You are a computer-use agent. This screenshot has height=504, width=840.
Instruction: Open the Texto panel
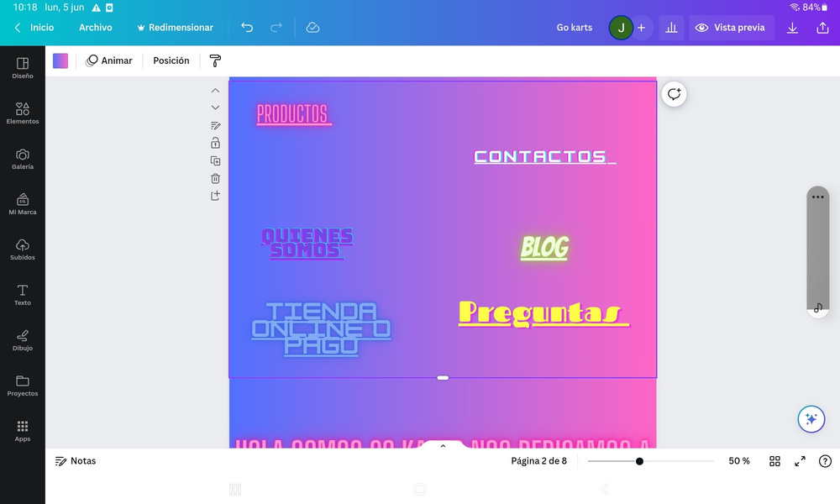pos(23,295)
